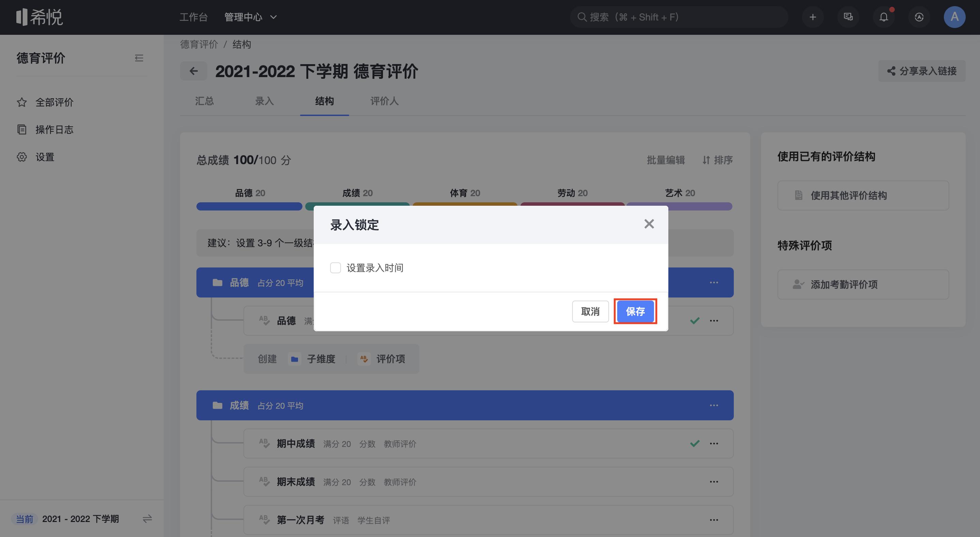Click the 德育评价 breadcrumb link

[199, 45]
